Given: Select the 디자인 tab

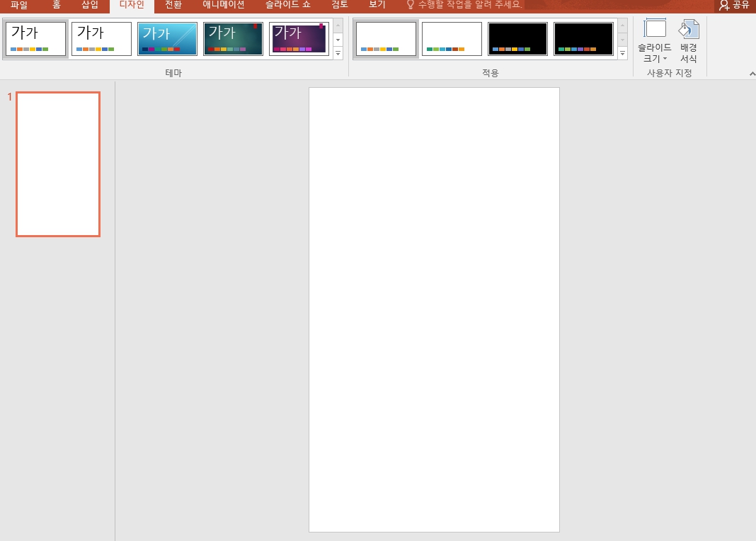Looking at the screenshot, I should coord(132,5).
